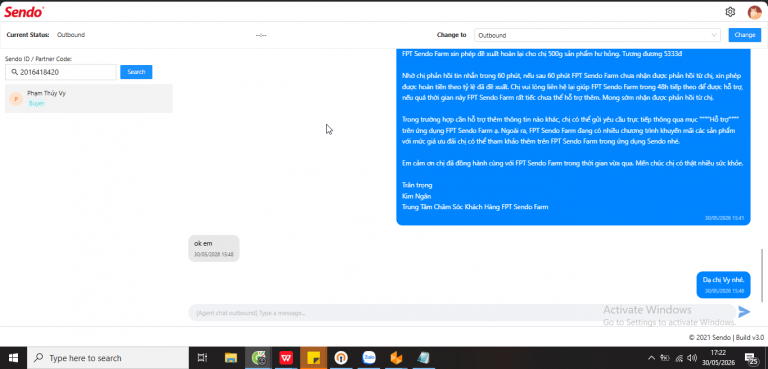
Task: Open Sticky Notes from the taskbar
Action: point(313,358)
